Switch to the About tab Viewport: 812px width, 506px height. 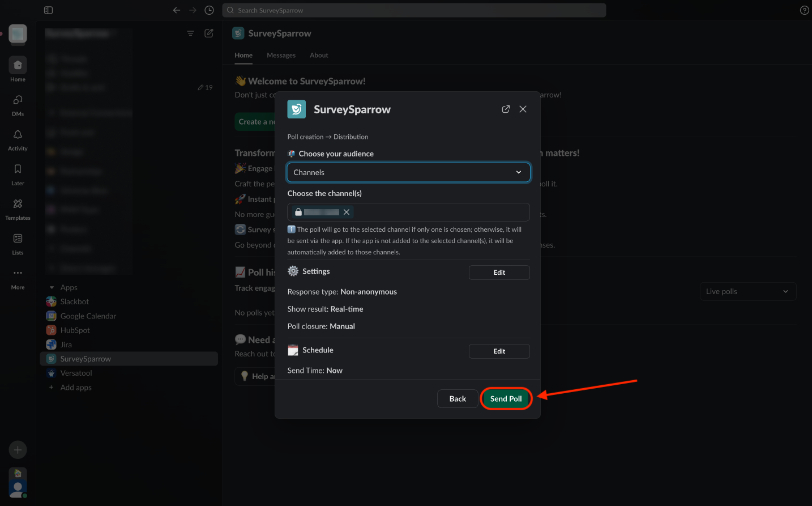[x=319, y=56]
